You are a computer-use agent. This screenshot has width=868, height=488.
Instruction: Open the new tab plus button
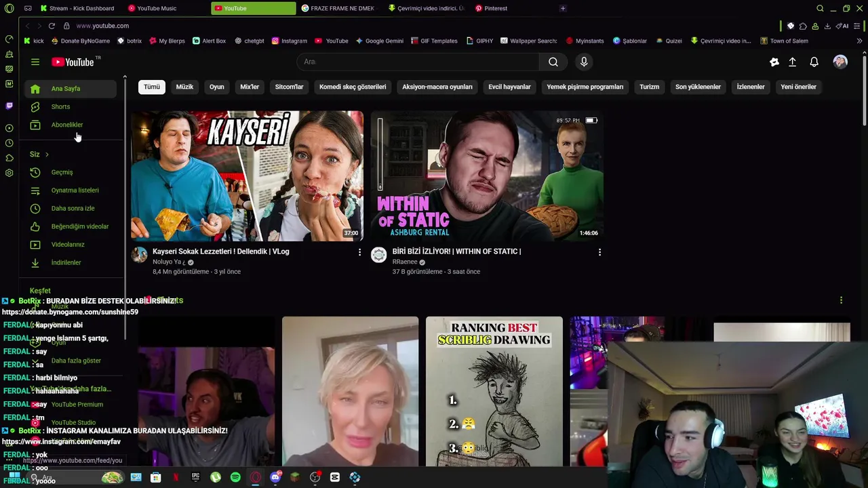point(563,8)
